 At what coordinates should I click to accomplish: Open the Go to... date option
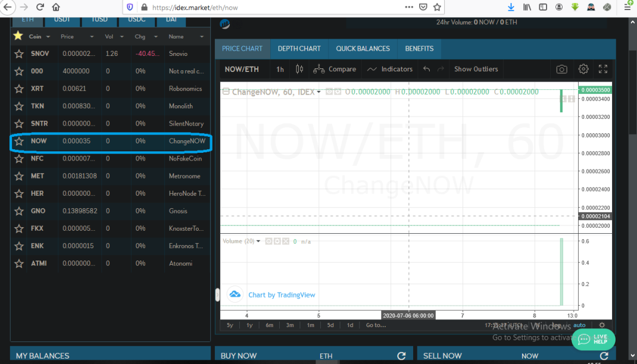[376, 325]
